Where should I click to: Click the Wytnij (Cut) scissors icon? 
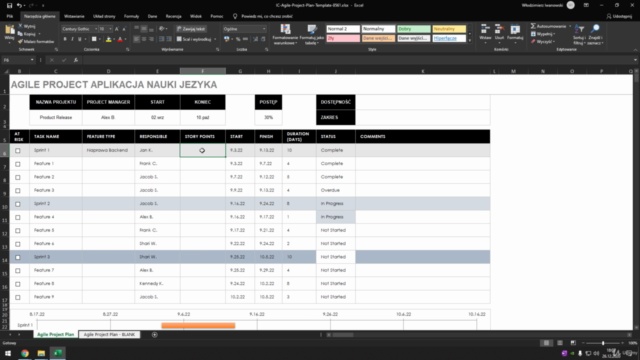coord(20,26)
